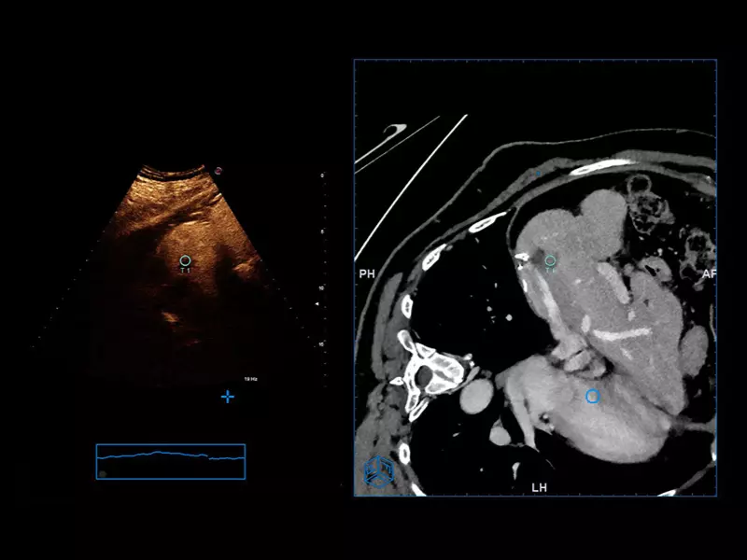Click the 19 Hz frame rate label
This screenshot has height=560, width=747.
point(250,380)
